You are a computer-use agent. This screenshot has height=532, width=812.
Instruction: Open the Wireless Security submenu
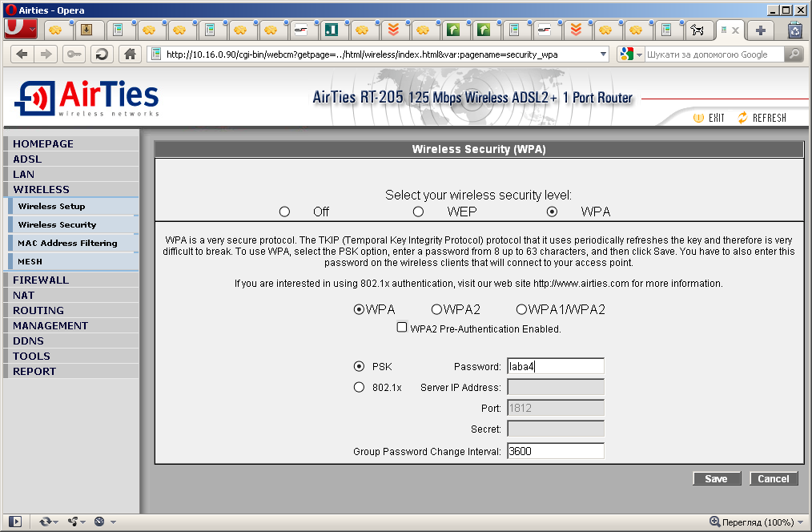point(74,225)
